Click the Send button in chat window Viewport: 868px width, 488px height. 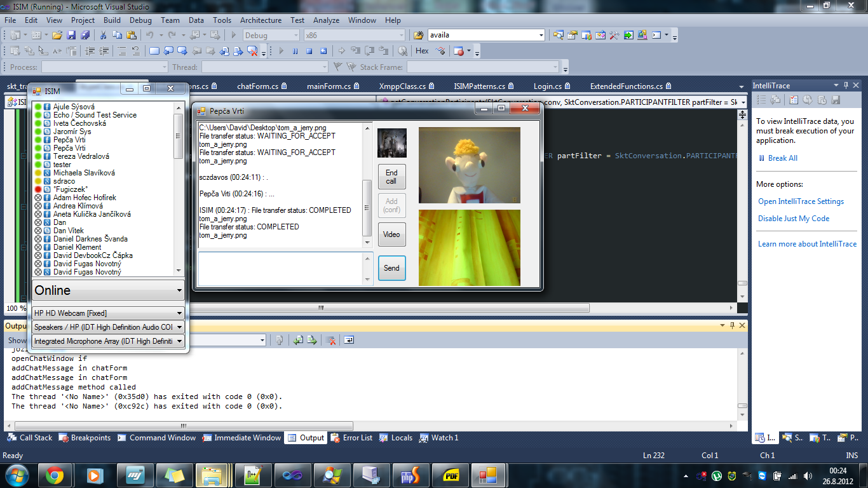[391, 268]
